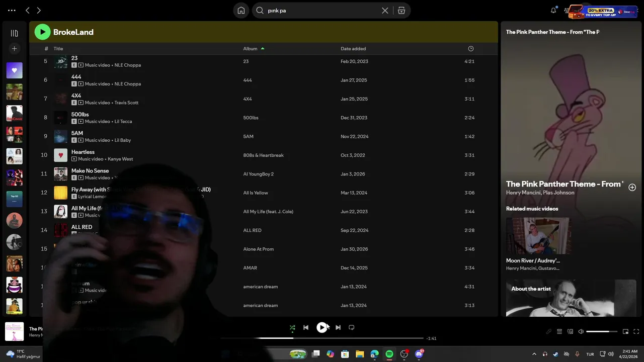The image size is (644, 362).
Task: Click the now-playing album art in player bar
Action: click(14, 331)
